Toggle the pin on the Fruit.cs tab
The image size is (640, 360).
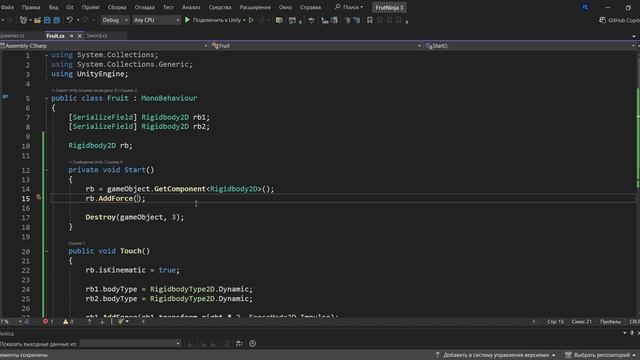click(x=71, y=36)
